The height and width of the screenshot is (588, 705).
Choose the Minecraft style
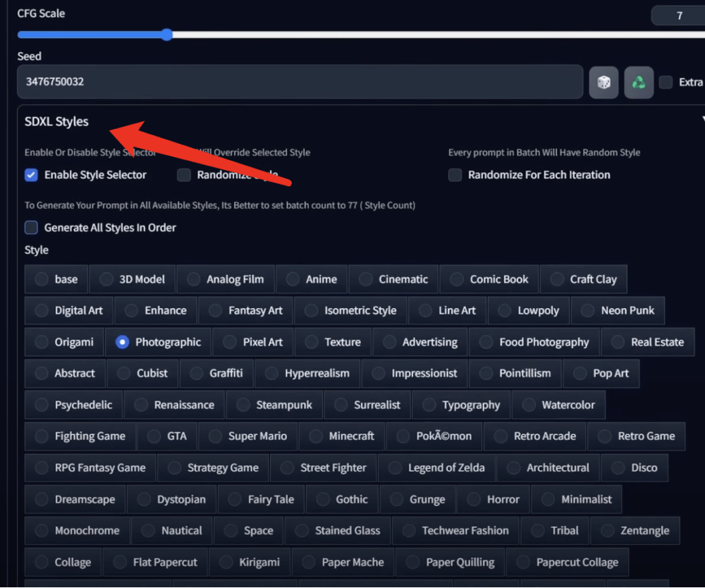[x=342, y=436]
